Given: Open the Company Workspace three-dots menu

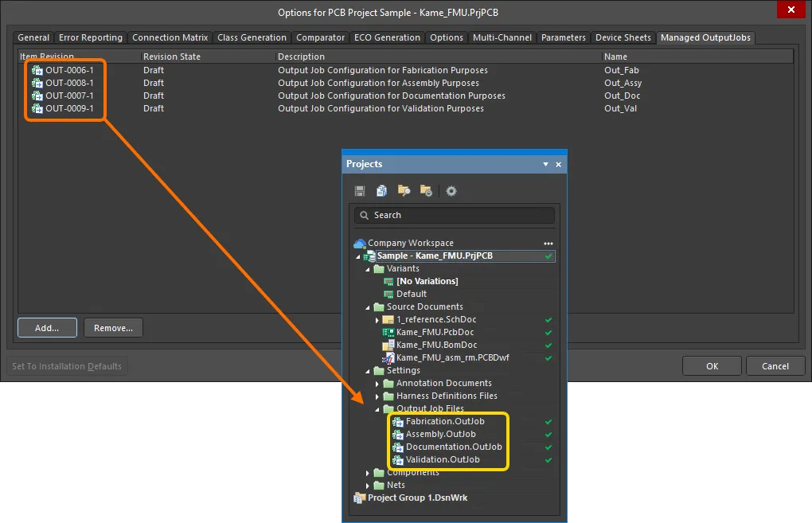Looking at the screenshot, I should [548, 244].
